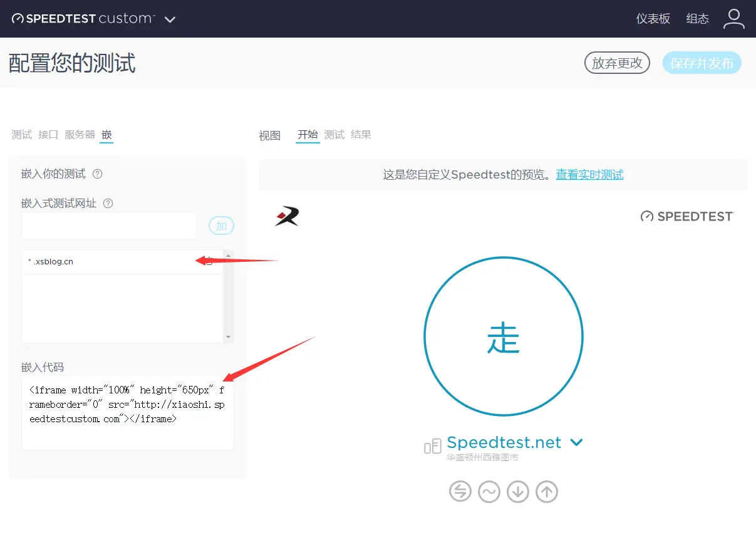
Task: Select the *.xsblog.cn list entry
Action: [122, 262]
